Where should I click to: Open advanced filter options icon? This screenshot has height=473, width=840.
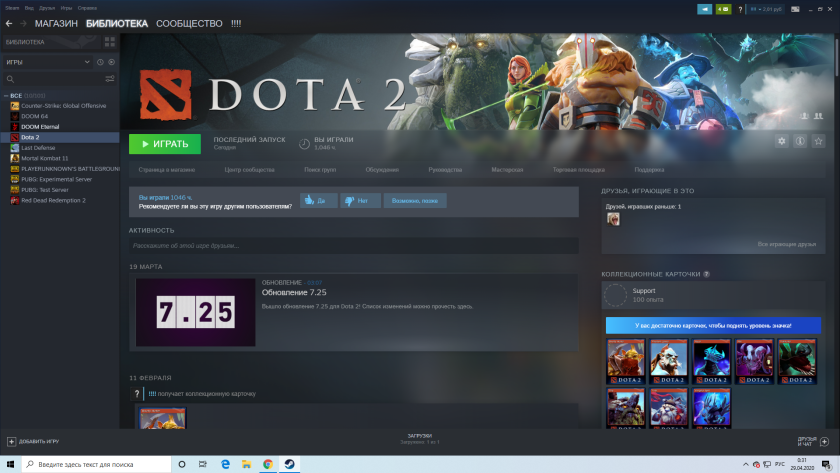point(110,78)
